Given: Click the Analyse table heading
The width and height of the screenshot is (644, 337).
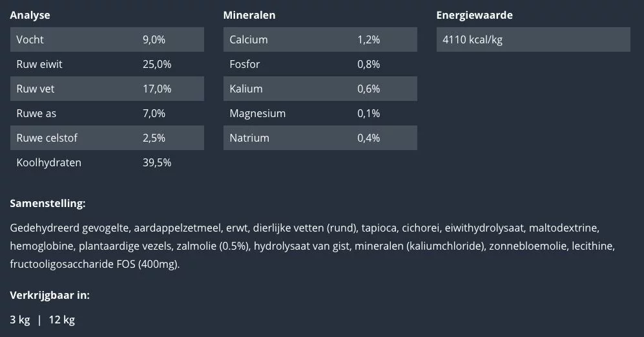Looking at the screenshot, I should (x=30, y=15).
